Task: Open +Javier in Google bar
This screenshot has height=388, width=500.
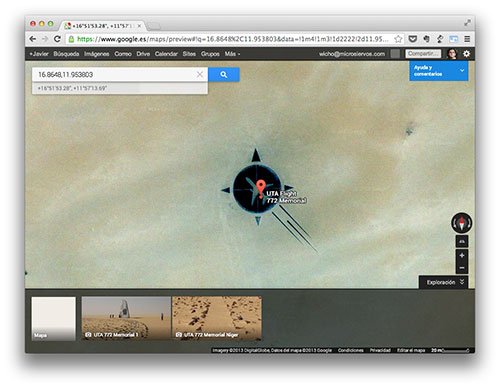Action: click(x=39, y=54)
